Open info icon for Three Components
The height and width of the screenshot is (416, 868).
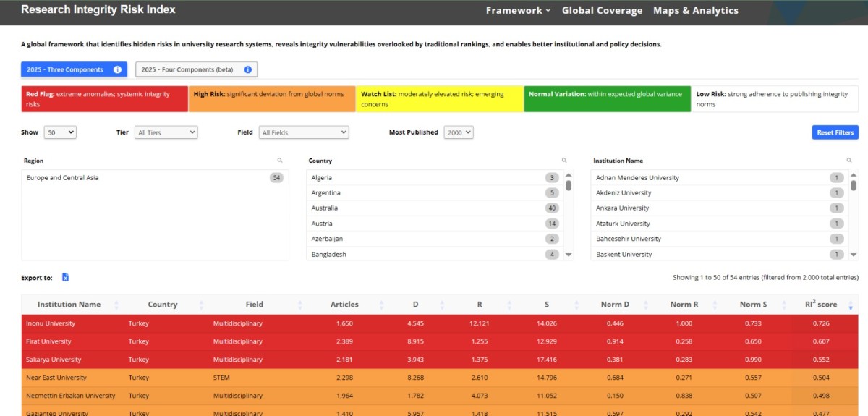[117, 69]
